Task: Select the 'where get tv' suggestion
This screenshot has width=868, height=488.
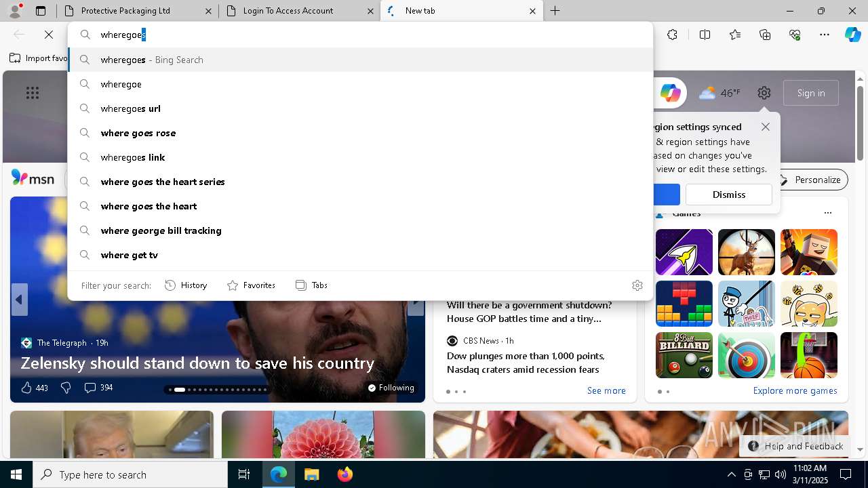Action: click(360, 255)
